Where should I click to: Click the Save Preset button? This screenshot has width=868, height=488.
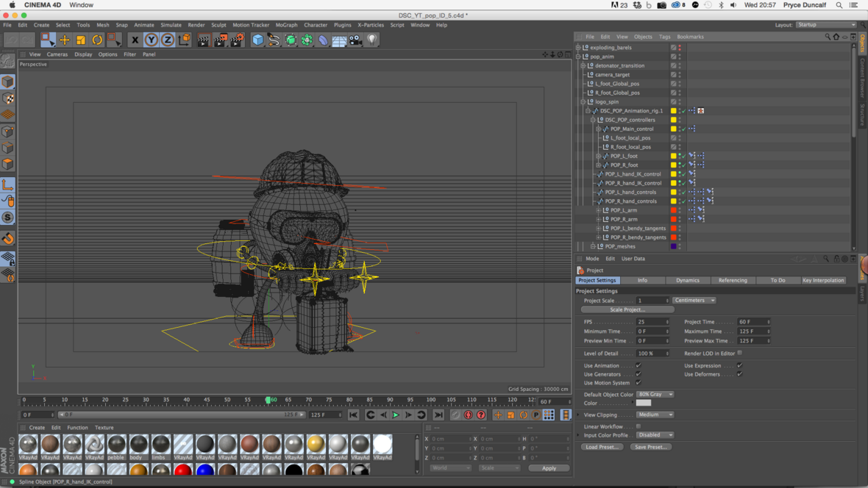point(650,447)
